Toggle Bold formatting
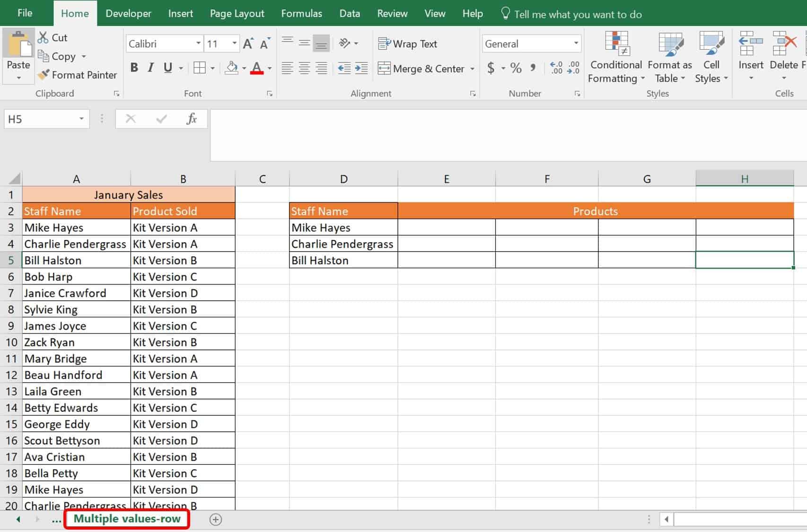 point(134,68)
